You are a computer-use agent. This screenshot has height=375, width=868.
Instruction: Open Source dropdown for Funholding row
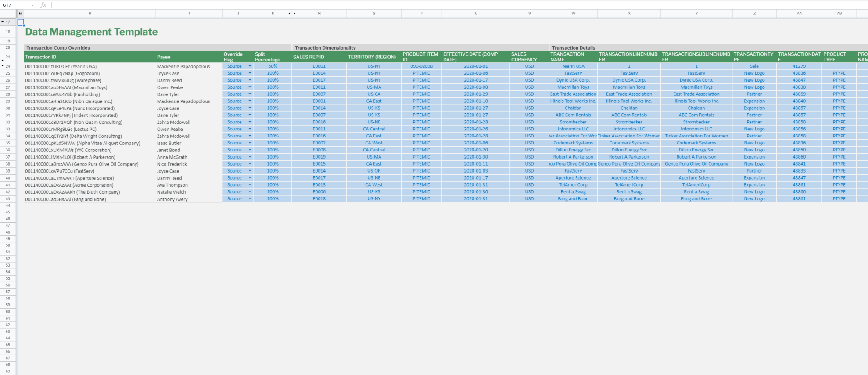(250, 94)
